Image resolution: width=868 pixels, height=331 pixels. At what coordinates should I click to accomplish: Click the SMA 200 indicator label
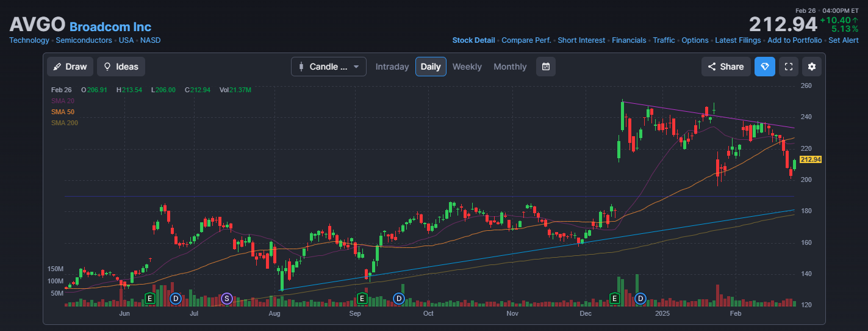pyautogui.click(x=64, y=123)
